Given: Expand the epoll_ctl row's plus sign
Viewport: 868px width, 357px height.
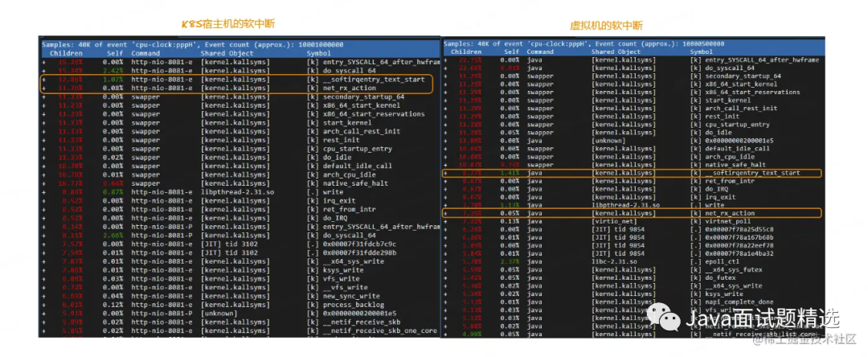Looking at the screenshot, I should click(x=447, y=261).
